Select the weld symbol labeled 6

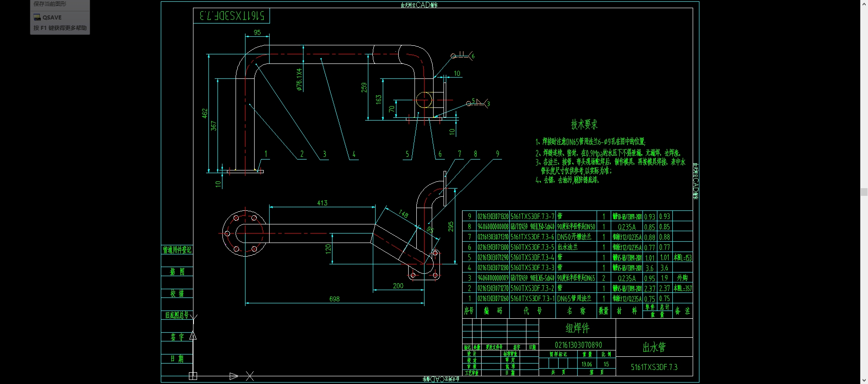[x=463, y=55]
